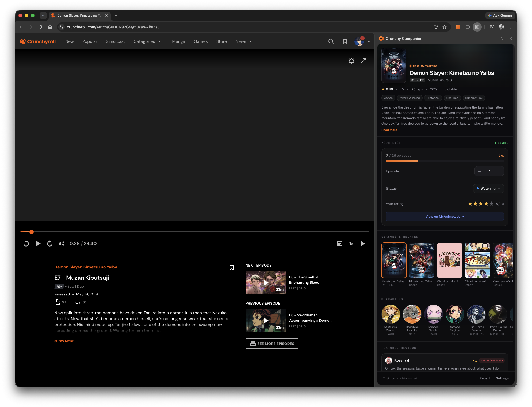Unpin the Crunchy Companion panel
This screenshot has height=407, width=532.
click(502, 39)
